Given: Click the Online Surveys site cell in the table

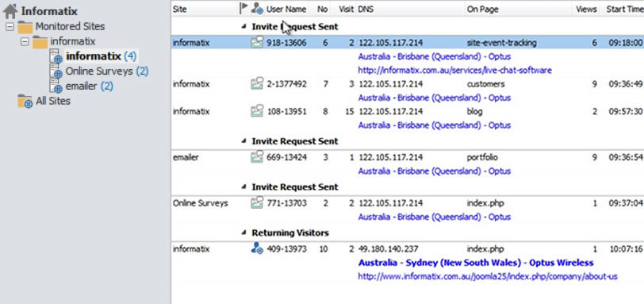Looking at the screenshot, I should click(x=200, y=203).
